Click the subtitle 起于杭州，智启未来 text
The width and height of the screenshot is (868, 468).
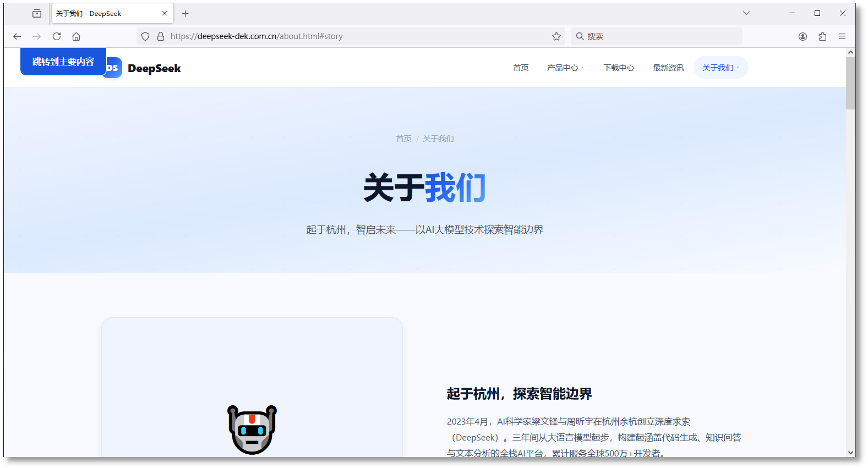[x=425, y=230]
